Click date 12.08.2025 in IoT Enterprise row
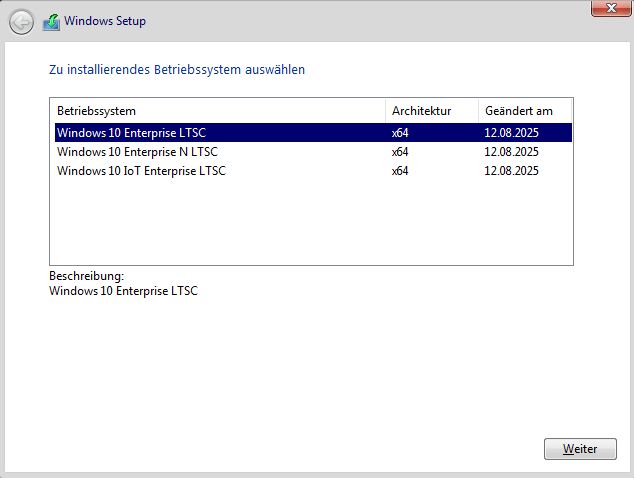Viewport: 634px width, 478px height. point(511,171)
